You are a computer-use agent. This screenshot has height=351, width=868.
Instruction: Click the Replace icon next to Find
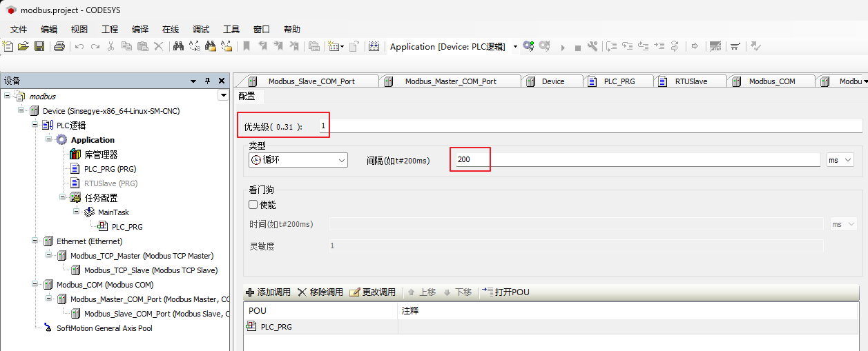click(x=194, y=46)
